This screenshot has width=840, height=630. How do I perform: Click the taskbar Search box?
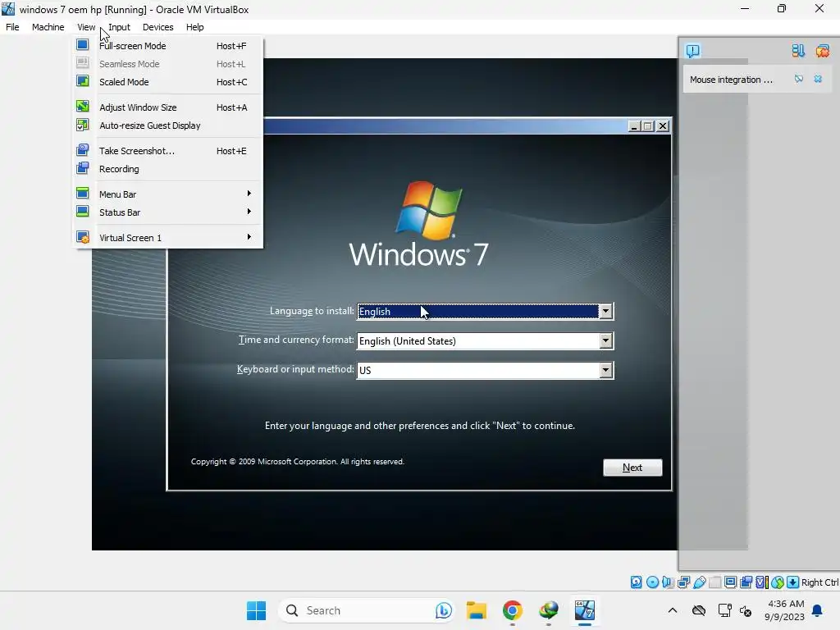(x=366, y=610)
